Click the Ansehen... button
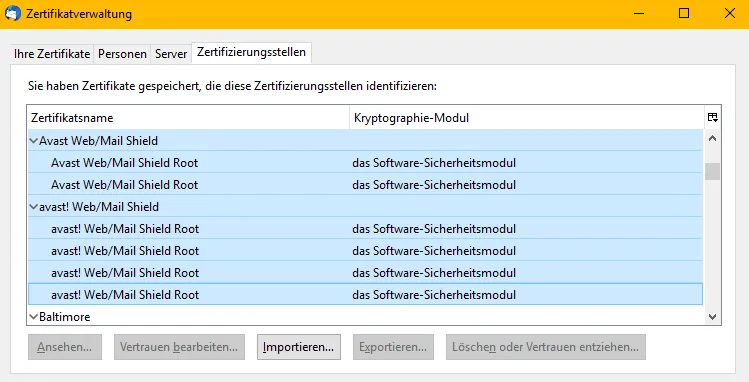 64,347
